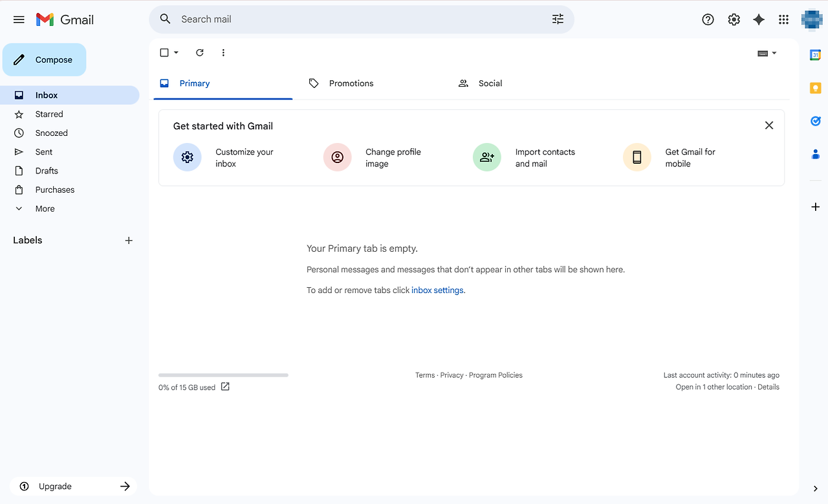The height and width of the screenshot is (504, 828).
Task: Click the Change profile image icon
Action: (337, 157)
